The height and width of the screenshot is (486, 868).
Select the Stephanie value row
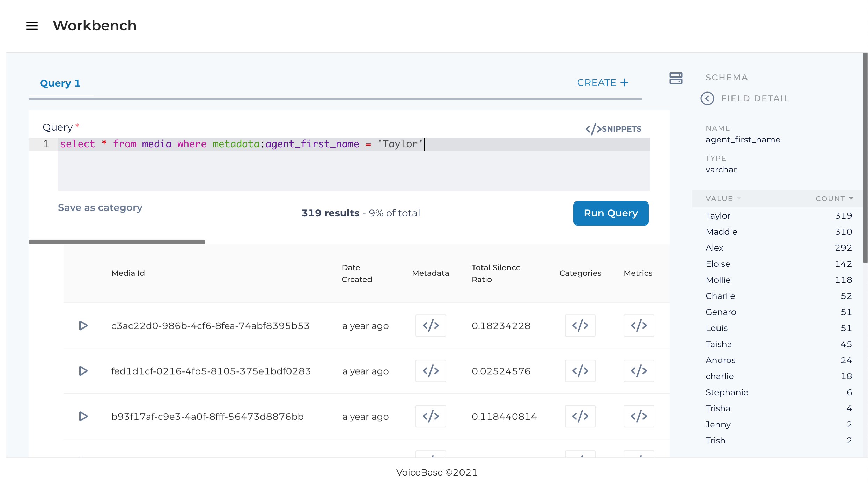click(x=779, y=392)
